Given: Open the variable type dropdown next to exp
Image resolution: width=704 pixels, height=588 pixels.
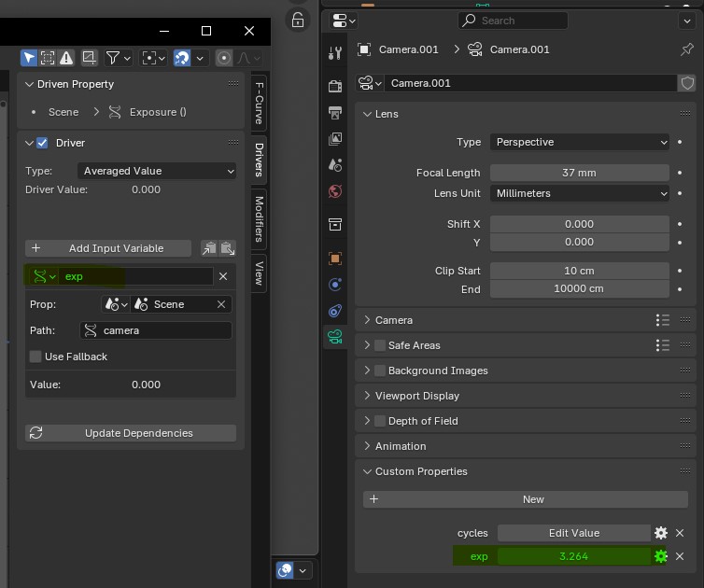Looking at the screenshot, I should coord(44,276).
